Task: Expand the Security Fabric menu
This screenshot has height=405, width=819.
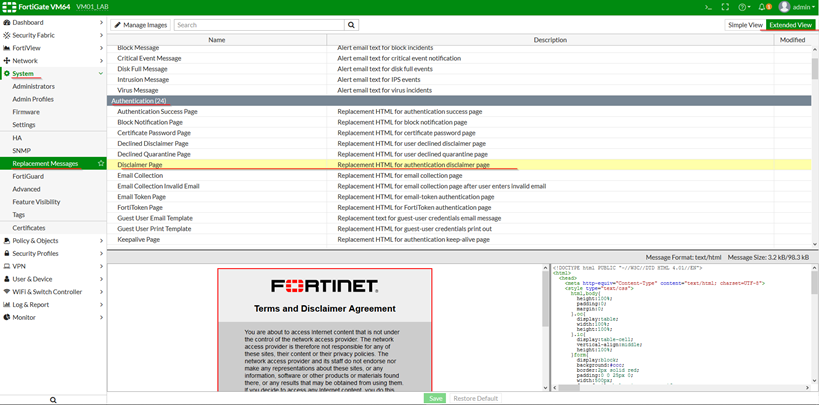Action: [x=53, y=35]
